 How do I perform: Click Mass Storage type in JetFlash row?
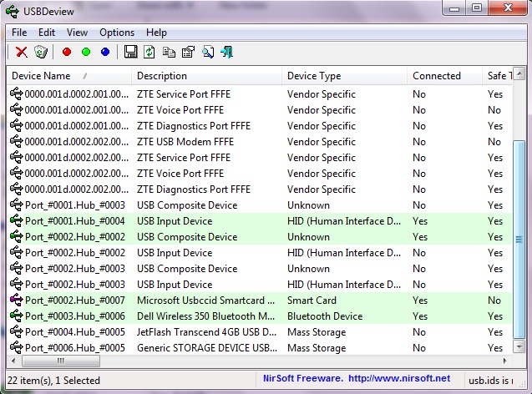coord(317,332)
